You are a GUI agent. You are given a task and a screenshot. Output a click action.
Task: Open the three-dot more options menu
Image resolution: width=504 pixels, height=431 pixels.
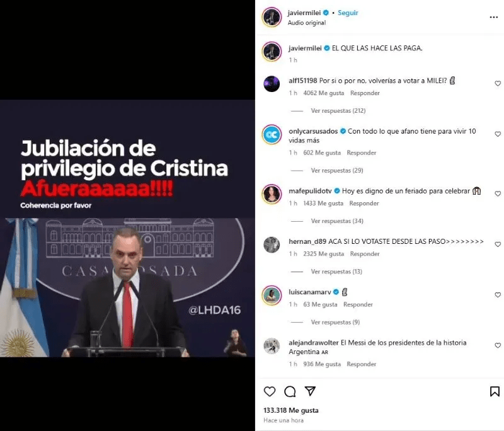point(494,17)
